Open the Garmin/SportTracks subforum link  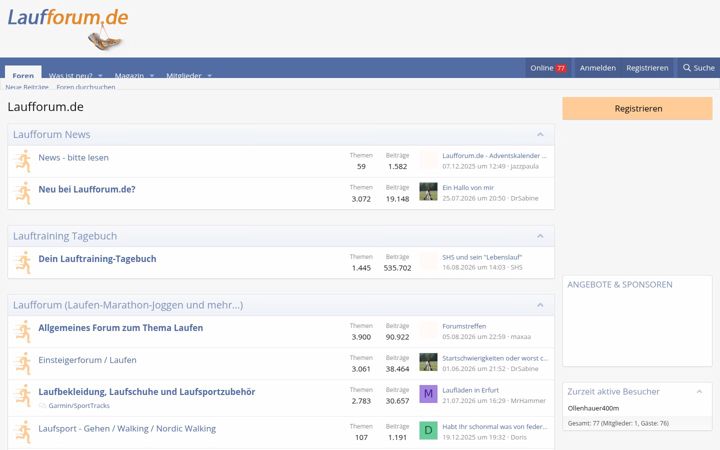(79, 405)
